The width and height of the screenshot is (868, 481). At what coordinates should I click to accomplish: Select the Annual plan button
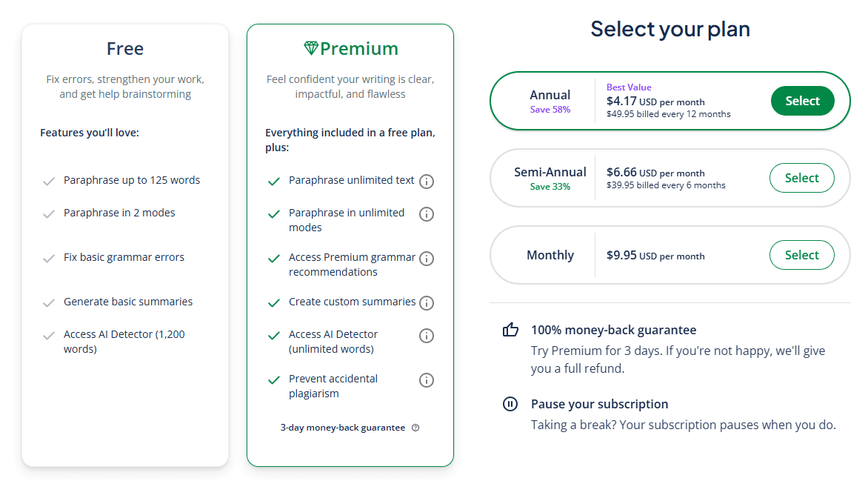[x=802, y=101]
